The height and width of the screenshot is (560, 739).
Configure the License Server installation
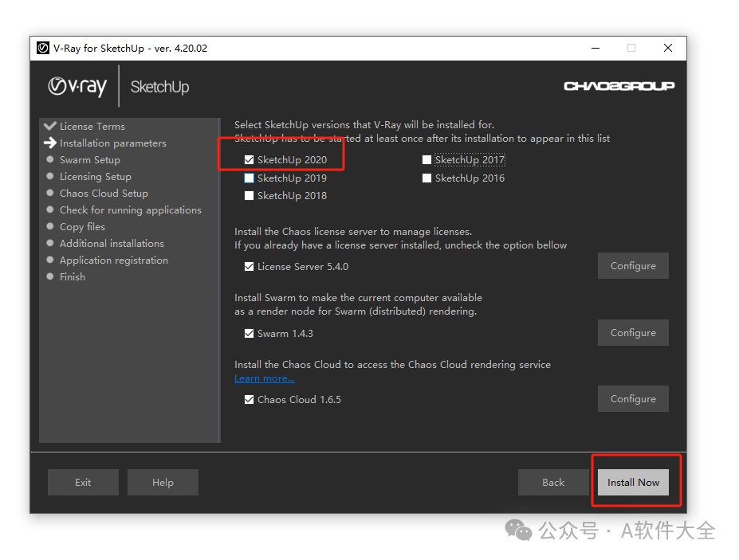click(633, 265)
